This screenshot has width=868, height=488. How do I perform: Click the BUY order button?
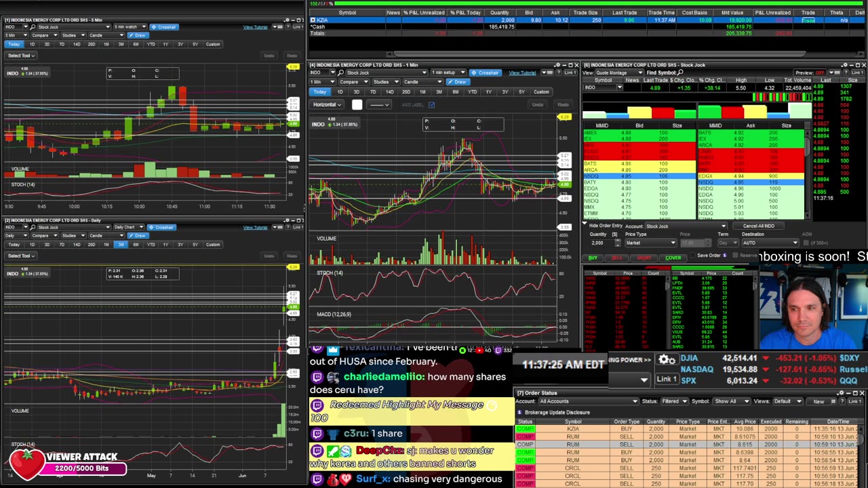[593, 258]
